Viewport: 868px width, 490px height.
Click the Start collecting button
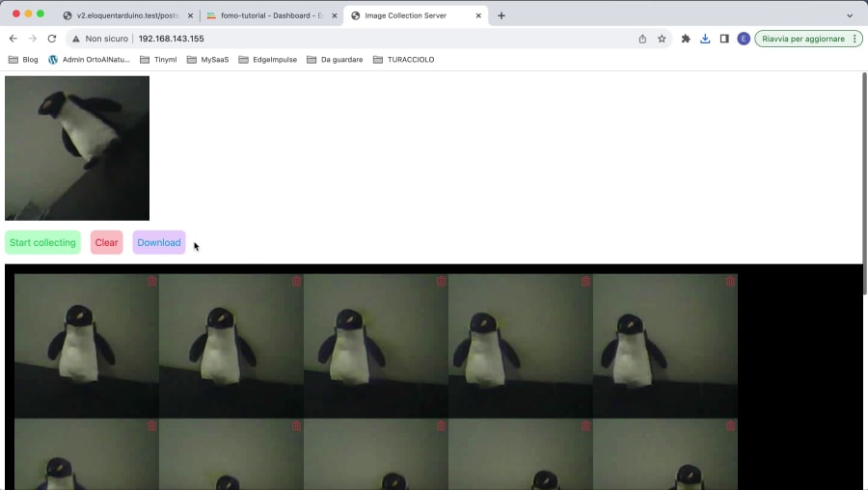point(42,242)
